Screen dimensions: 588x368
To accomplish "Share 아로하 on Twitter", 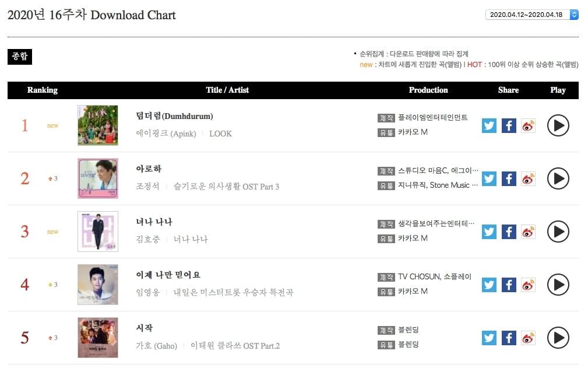I will click(489, 178).
